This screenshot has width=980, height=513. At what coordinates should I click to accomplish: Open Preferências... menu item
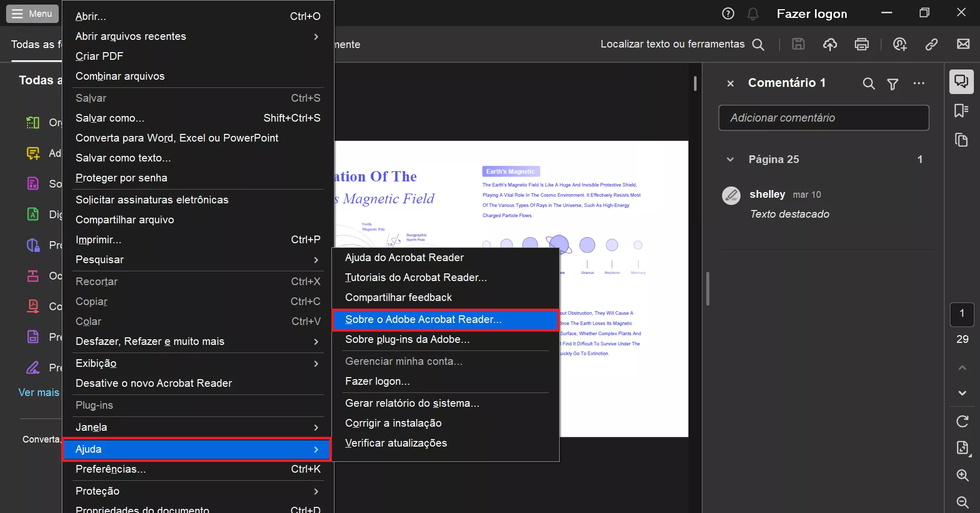click(x=197, y=469)
